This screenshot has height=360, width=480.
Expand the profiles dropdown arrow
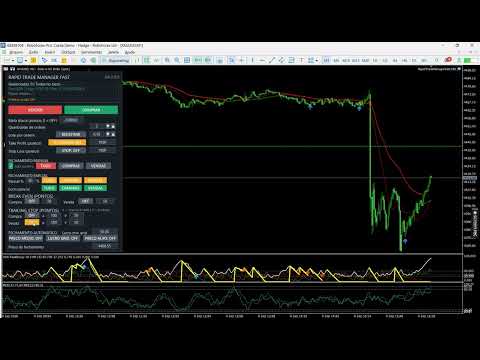pos(26,61)
